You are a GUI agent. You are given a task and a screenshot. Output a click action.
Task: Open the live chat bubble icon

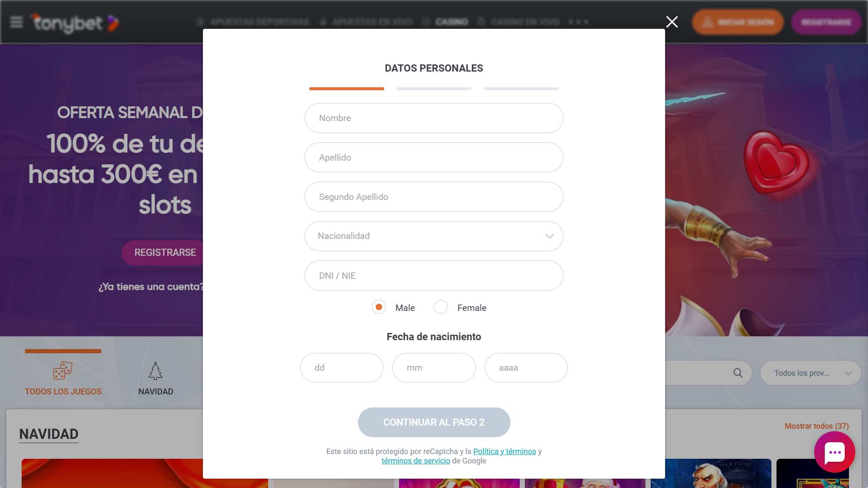pos(835,452)
